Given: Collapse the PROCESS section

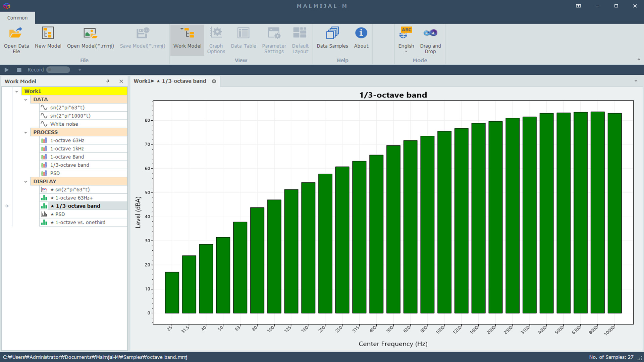Looking at the screenshot, I should (x=26, y=132).
